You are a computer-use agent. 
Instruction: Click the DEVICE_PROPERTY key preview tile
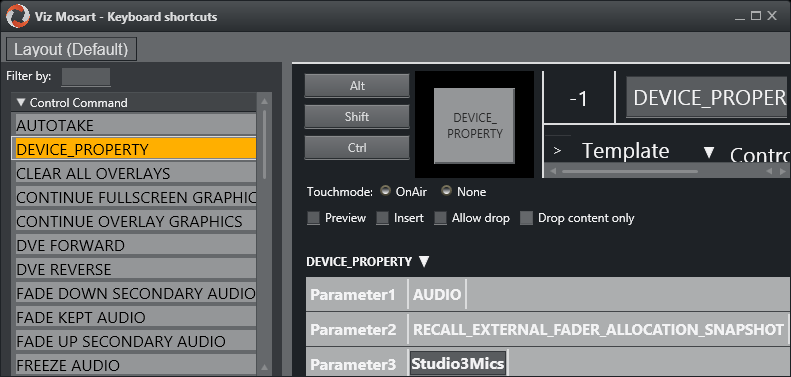click(x=475, y=126)
